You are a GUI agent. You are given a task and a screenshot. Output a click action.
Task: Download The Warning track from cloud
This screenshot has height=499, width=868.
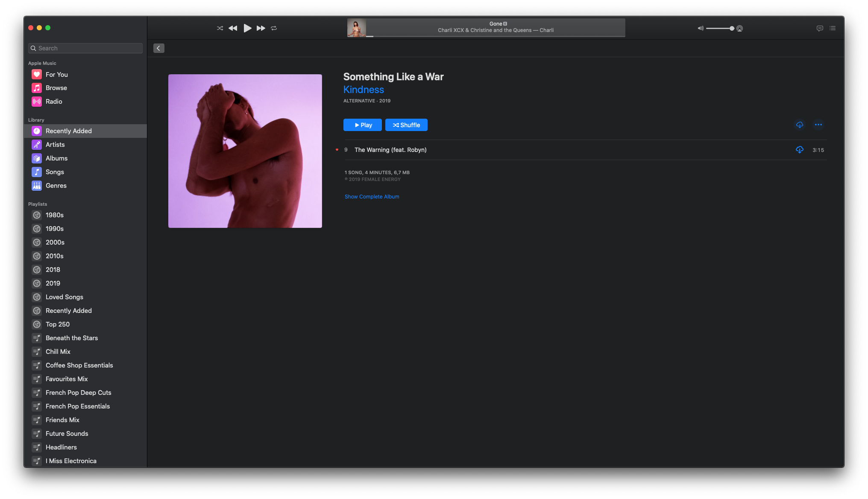click(x=800, y=150)
